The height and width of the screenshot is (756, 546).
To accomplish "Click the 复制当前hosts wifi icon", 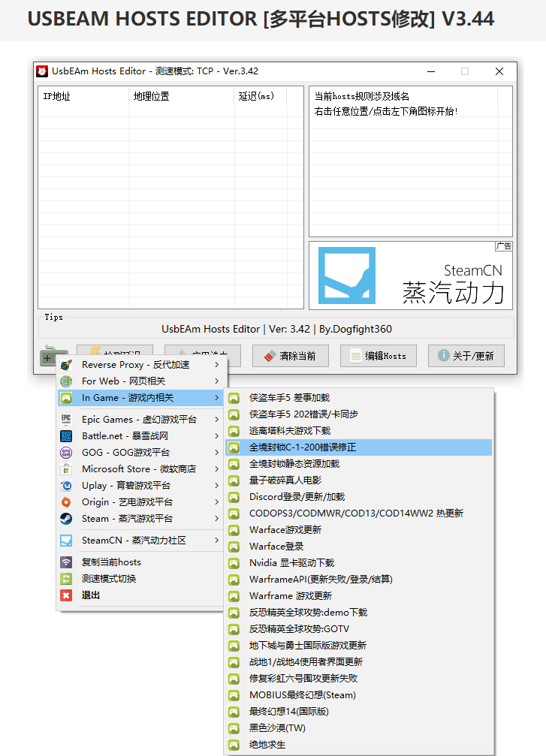I will point(66,562).
